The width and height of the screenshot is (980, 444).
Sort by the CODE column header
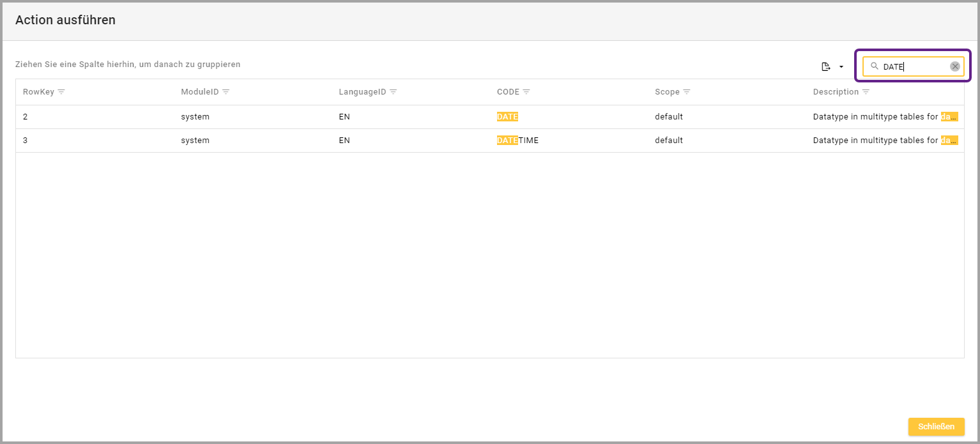[508, 92]
